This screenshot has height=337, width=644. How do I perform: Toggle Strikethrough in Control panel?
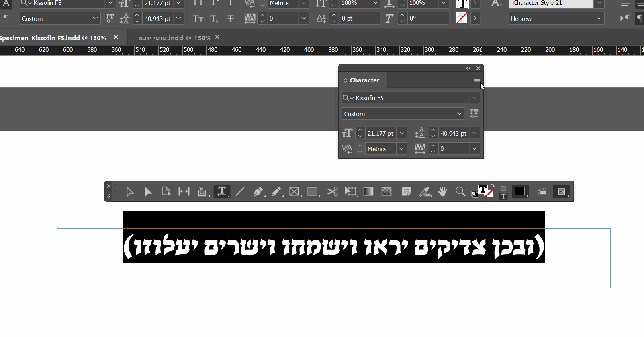point(230,18)
